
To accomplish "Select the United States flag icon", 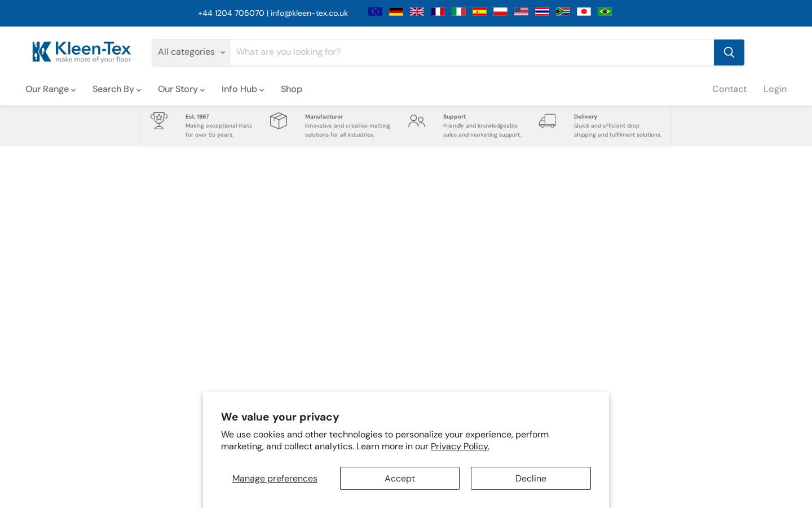I will pos(521,11).
